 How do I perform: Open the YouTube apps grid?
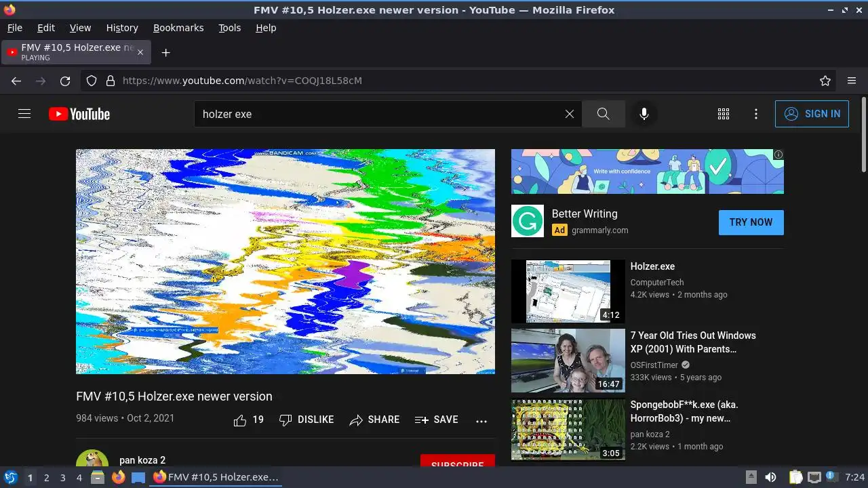pos(724,114)
